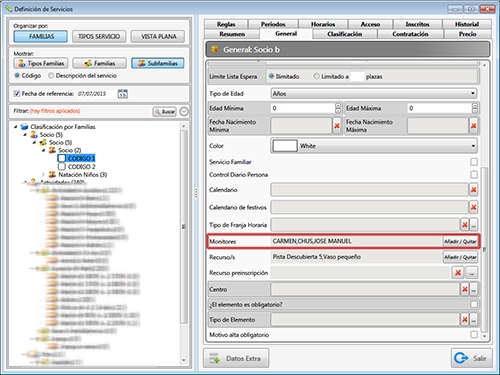Click the Buscar filter button
This screenshot has height=375, width=500.
[x=165, y=111]
